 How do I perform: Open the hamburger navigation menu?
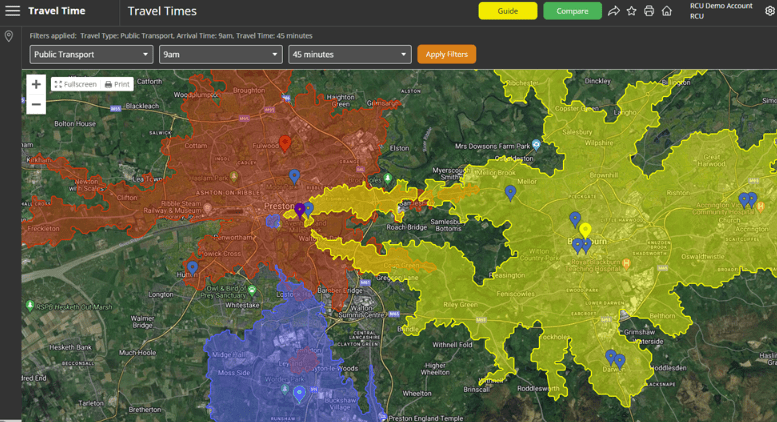click(13, 11)
